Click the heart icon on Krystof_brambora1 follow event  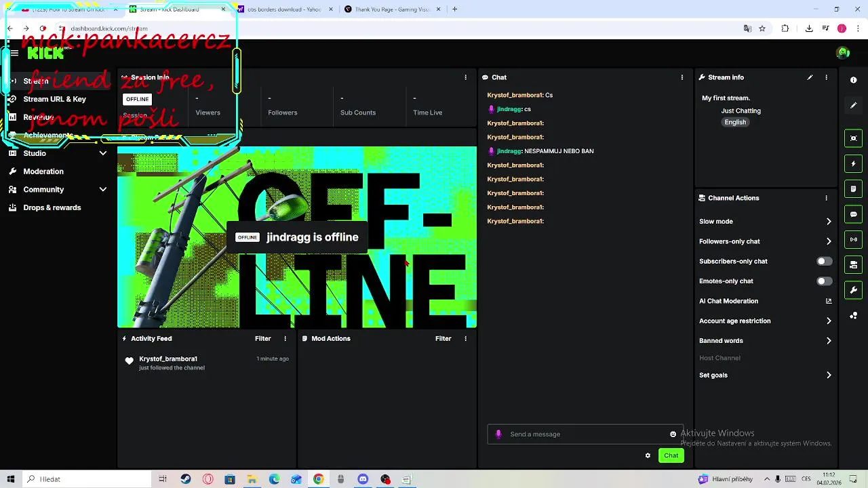[x=129, y=361]
